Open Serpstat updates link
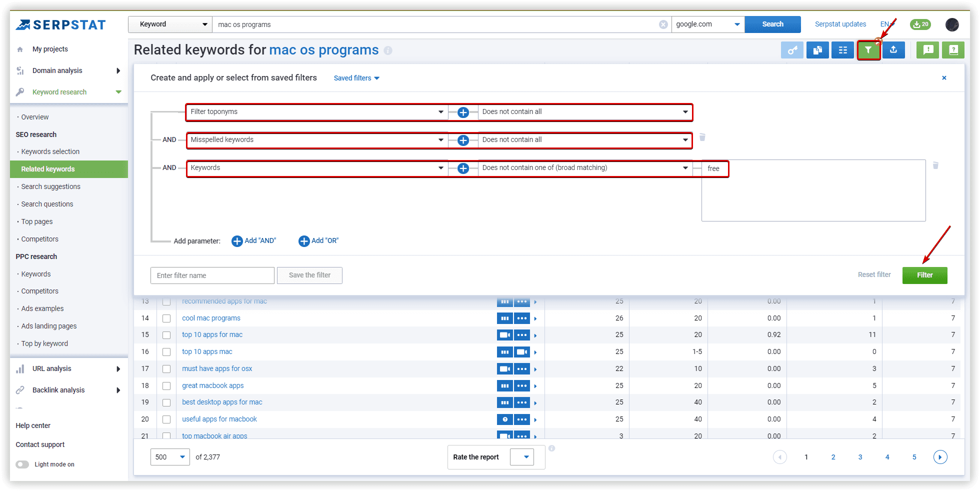This screenshot has height=491, width=980. pos(840,24)
